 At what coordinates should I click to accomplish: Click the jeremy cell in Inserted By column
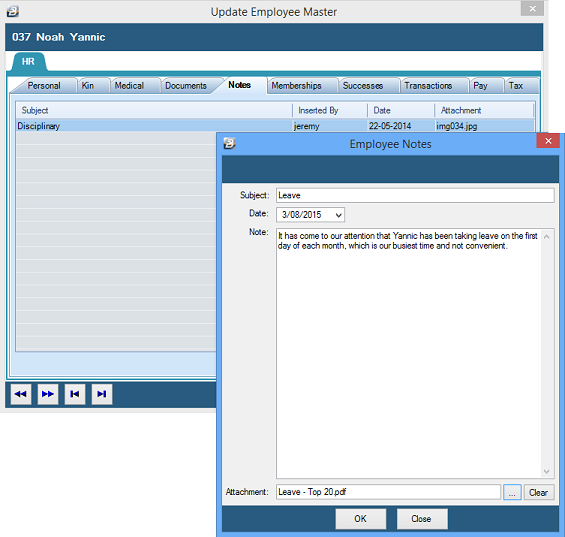point(330,126)
